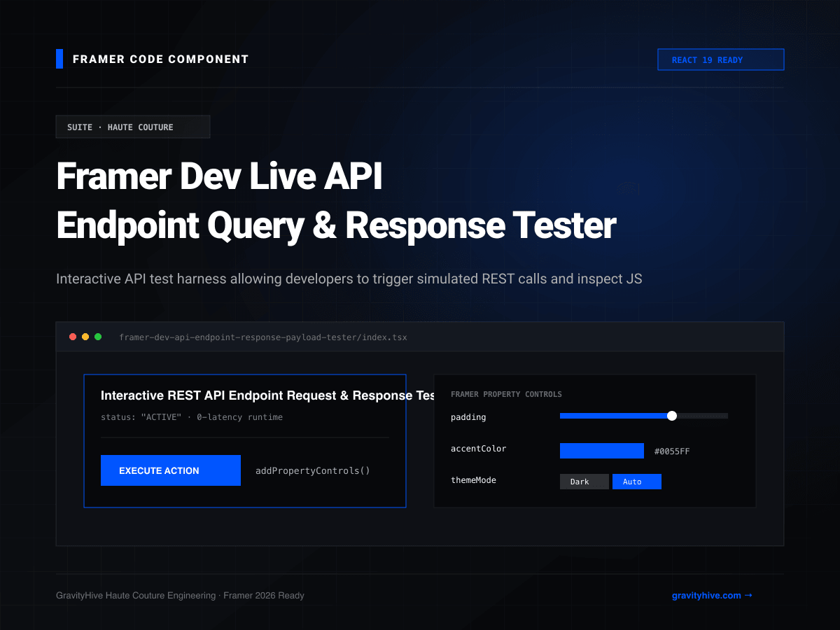The height and width of the screenshot is (630, 840).
Task: Click the padding property label
Action: (x=468, y=417)
